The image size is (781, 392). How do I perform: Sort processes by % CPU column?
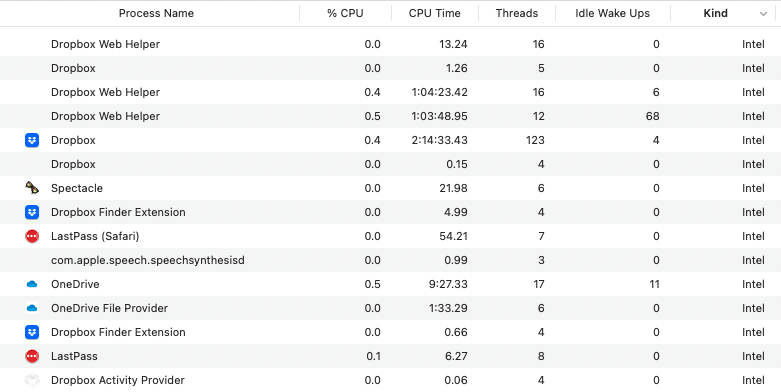tap(345, 13)
